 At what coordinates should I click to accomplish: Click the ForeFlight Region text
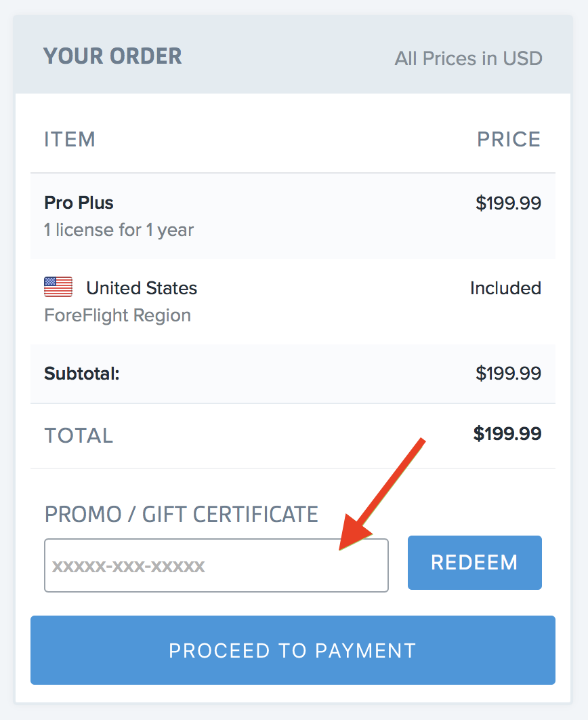tap(117, 315)
